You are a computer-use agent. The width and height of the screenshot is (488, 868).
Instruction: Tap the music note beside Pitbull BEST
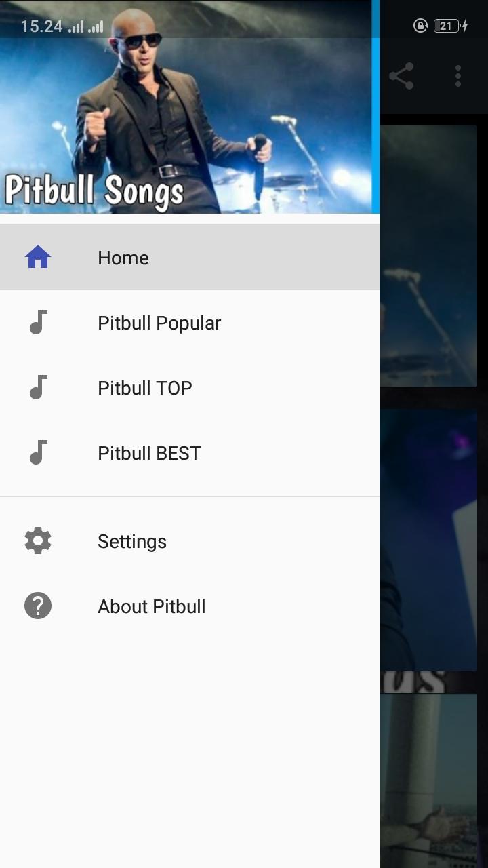pyautogui.click(x=39, y=453)
